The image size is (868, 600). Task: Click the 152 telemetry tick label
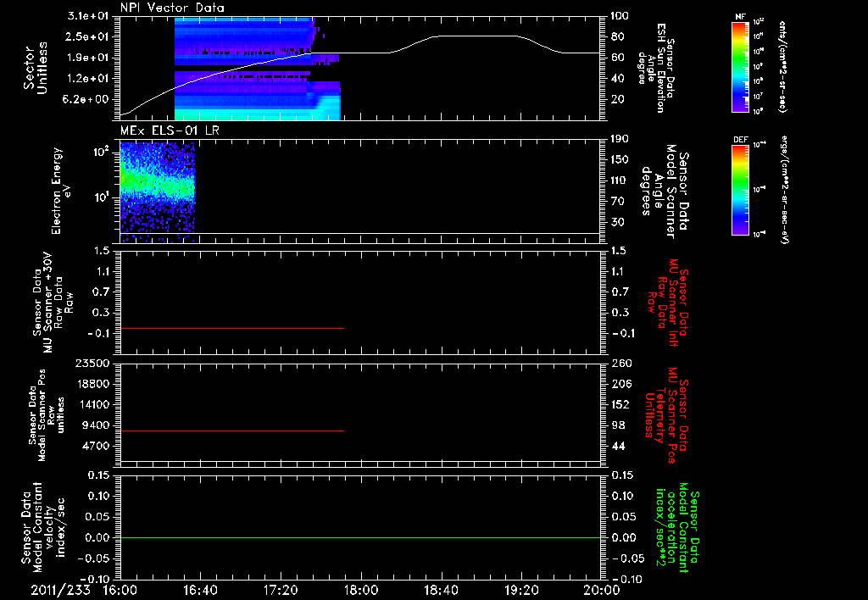click(x=620, y=404)
